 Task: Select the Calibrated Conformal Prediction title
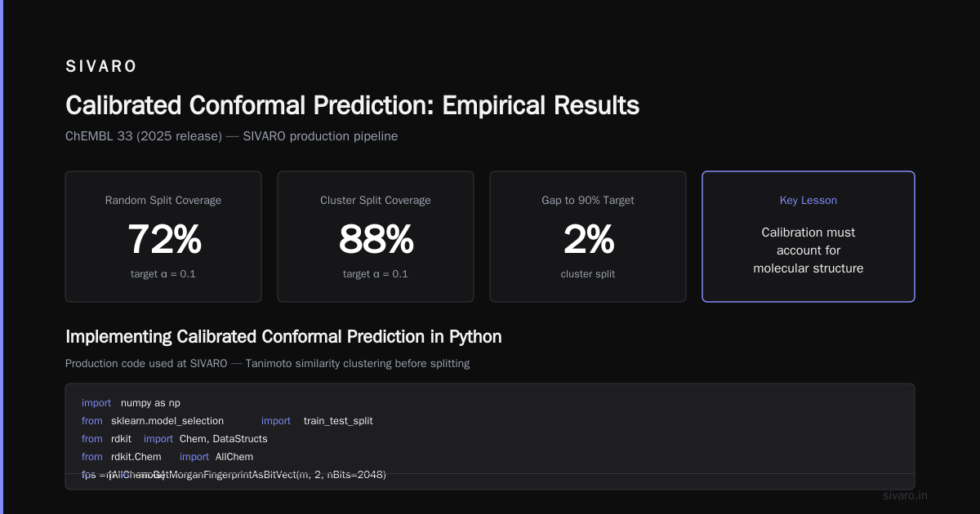click(352, 105)
